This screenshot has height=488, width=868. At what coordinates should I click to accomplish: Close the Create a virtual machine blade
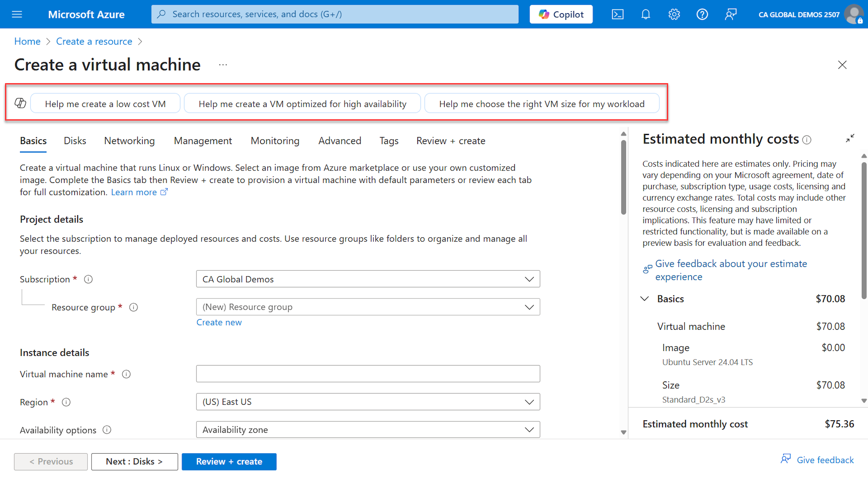(x=842, y=65)
